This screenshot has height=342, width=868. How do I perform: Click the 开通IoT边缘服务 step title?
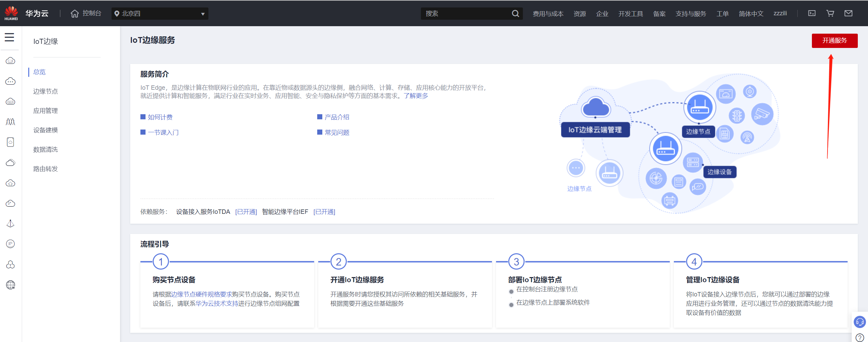click(357, 280)
